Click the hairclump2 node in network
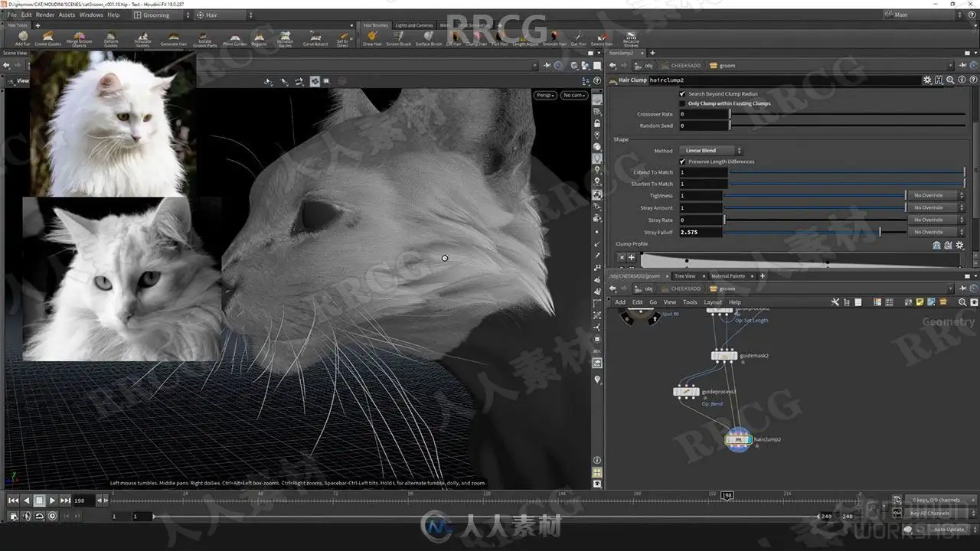Viewport: 980px width, 551px height. click(x=739, y=439)
